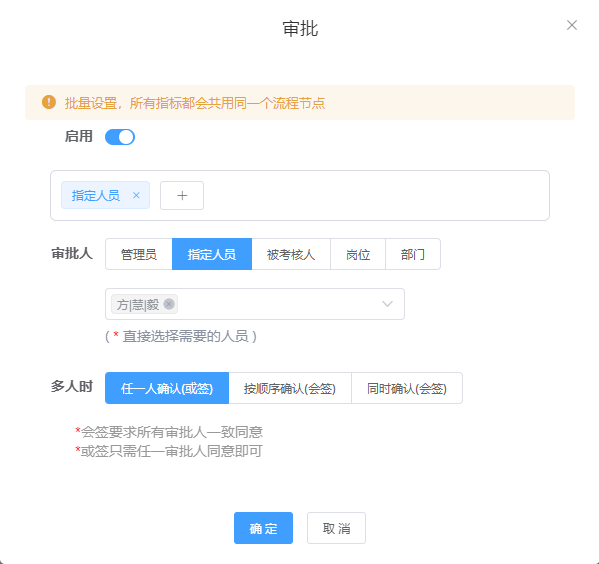This screenshot has height=564, width=599.
Task: Pick 任一人确认(或签) mode
Action: point(167,388)
